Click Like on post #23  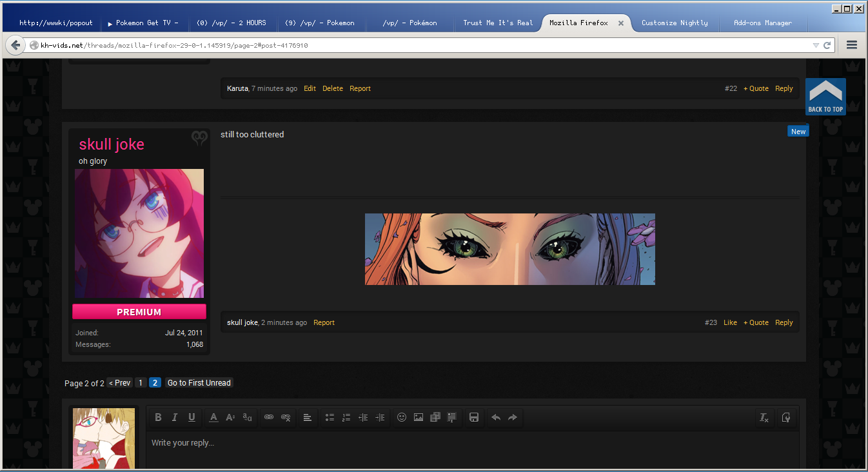click(x=730, y=322)
